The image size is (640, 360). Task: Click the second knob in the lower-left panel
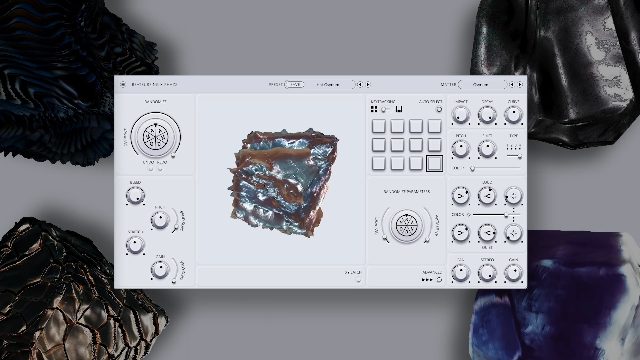click(160, 220)
